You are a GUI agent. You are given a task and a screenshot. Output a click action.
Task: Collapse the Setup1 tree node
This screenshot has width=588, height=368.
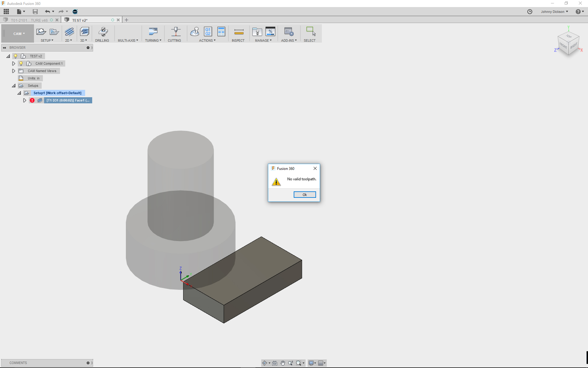click(19, 93)
